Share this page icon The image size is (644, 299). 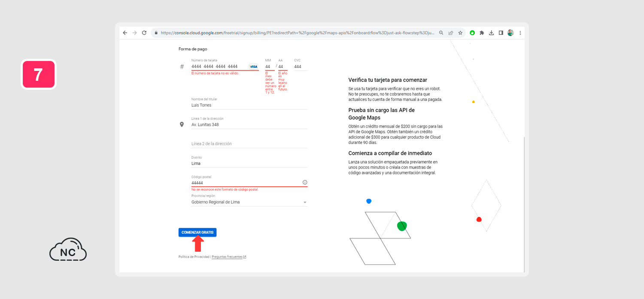tap(451, 33)
